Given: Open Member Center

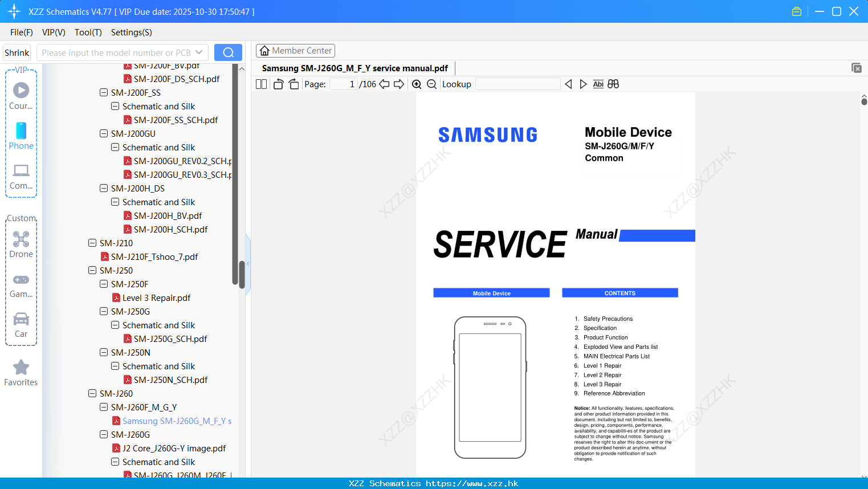Looking at the screenshot, I should tap(295, 51).
